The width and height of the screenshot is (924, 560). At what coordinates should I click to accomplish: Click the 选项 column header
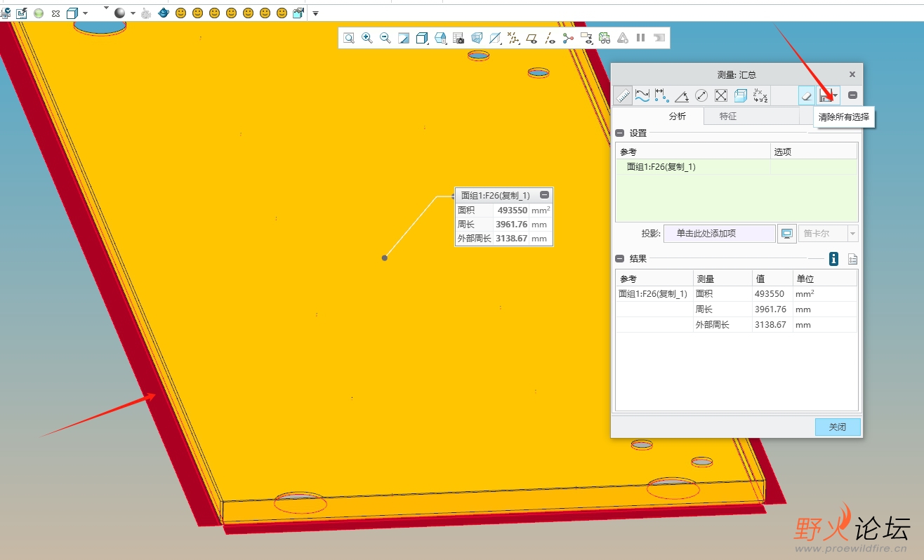(814, 152)
